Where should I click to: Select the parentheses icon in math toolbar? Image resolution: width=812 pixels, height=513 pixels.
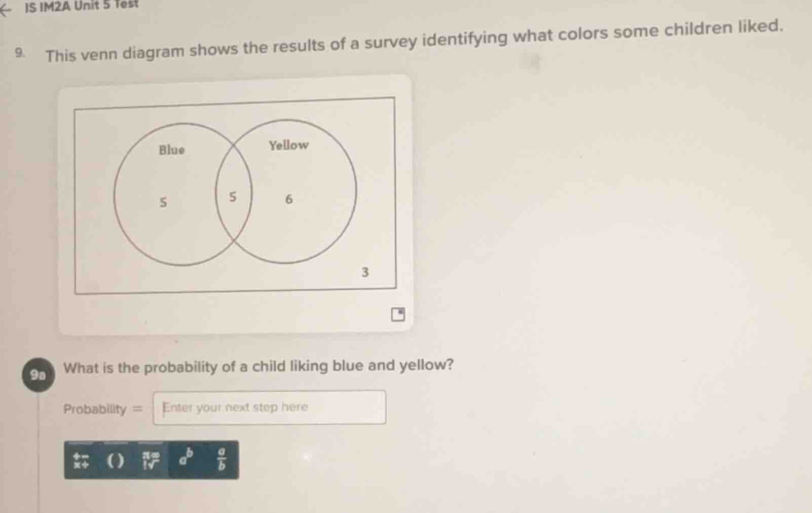tap(116, 459)
